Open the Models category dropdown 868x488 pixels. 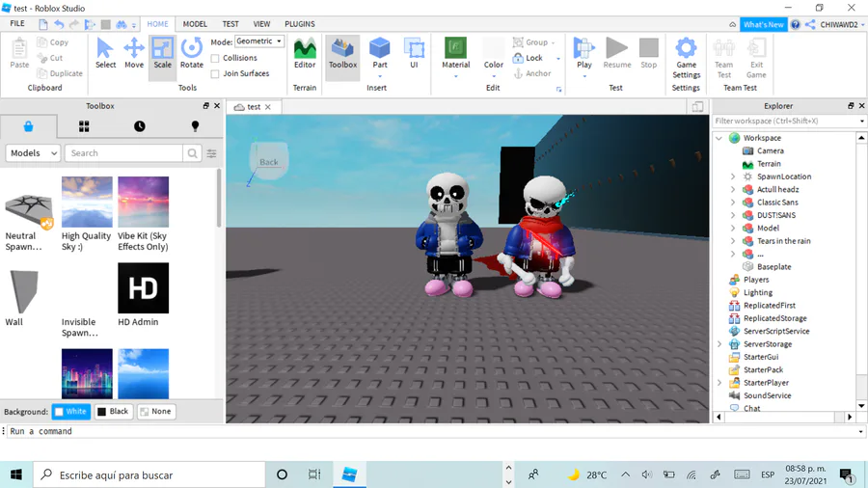[x=33, y=153]
